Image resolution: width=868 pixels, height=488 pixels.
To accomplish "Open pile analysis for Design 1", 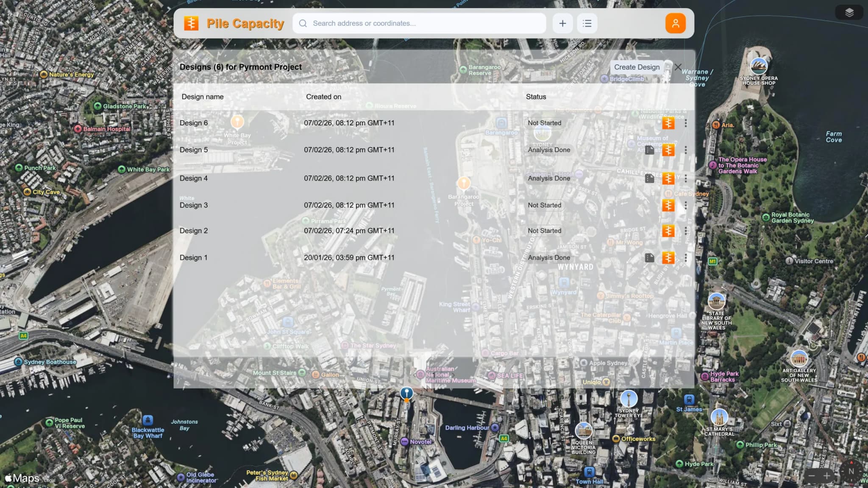I will point(668,258).
